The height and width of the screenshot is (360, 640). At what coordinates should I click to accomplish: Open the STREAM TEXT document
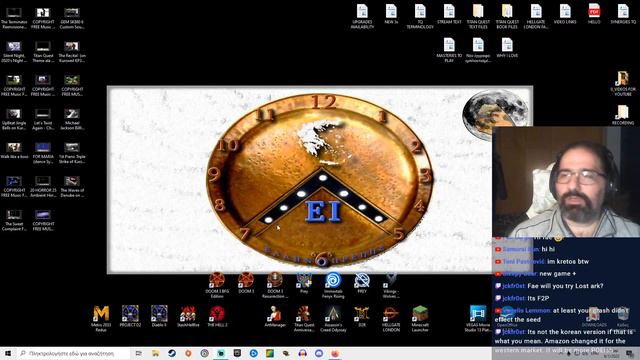(x=449, y=14)
